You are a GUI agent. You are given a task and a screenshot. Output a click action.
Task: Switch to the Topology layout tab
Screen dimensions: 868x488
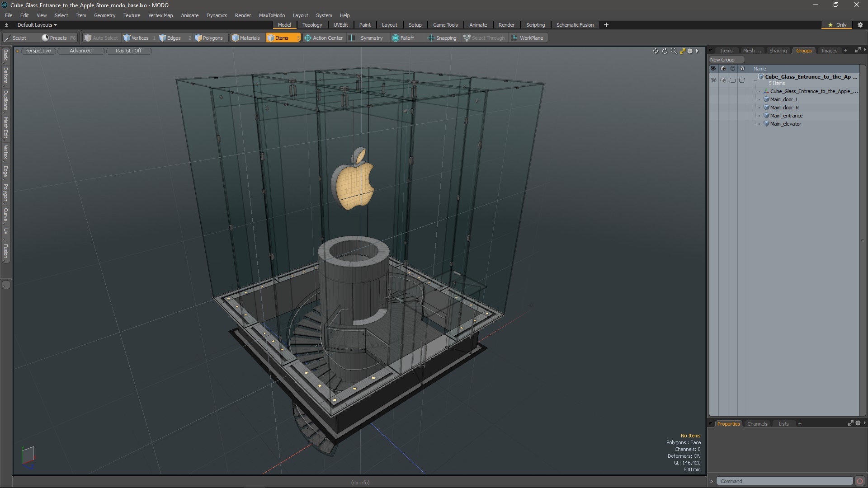[x=312, y=25]
